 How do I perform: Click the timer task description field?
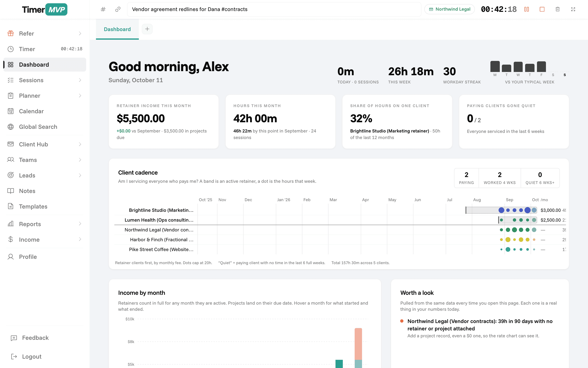(274, 9)
